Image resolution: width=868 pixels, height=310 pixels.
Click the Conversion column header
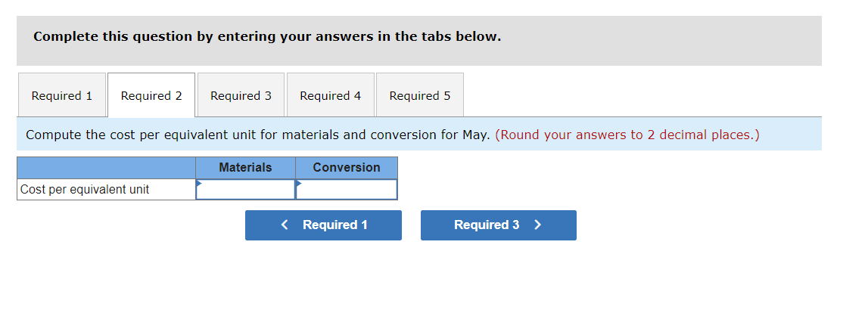pos(347,168)
